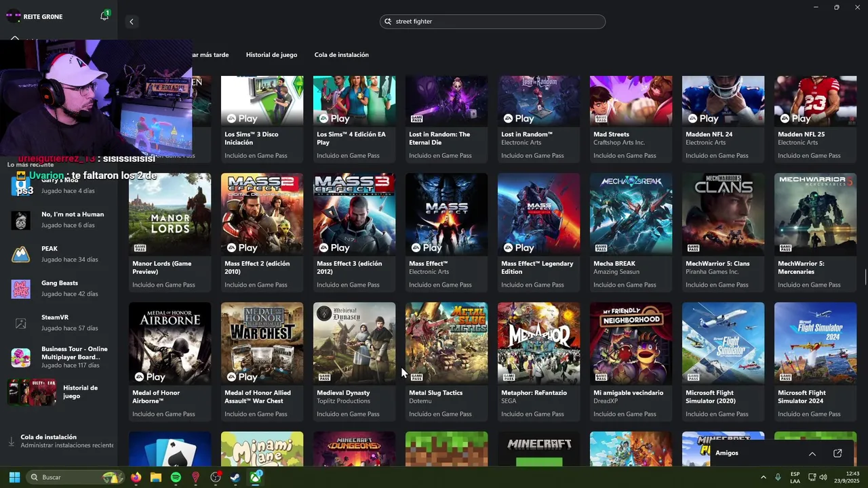The width and height of the screenshot is (868, 488).
Task: Click the microphone tray icon
Action: pyautogui.click(x=778, y=477)
